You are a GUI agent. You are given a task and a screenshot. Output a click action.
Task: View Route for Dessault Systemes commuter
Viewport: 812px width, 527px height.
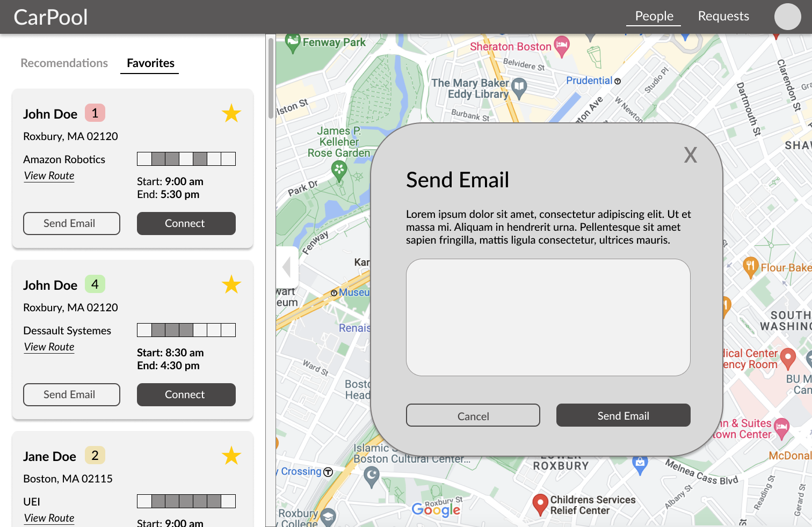[49, 347]
